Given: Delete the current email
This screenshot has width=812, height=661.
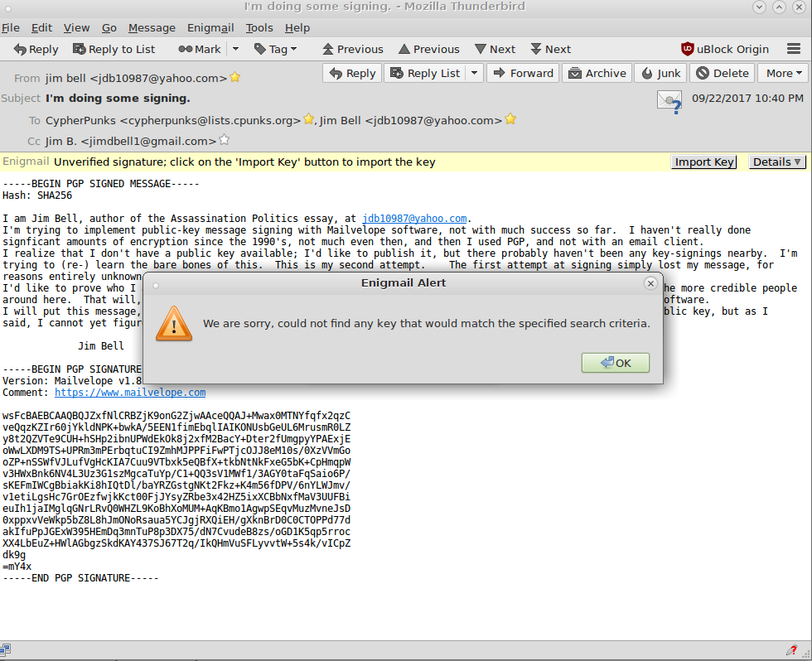Looking at the screenshot, I should [x=722, y=73].
